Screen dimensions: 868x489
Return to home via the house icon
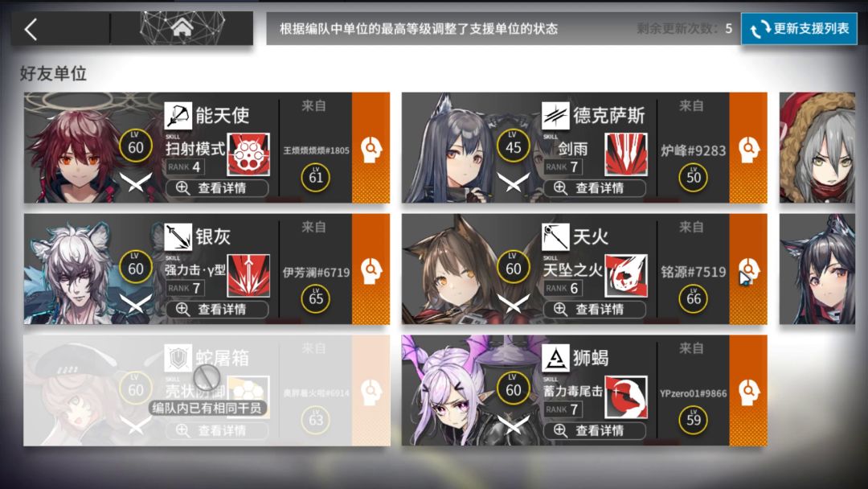[x=182, y=27]
